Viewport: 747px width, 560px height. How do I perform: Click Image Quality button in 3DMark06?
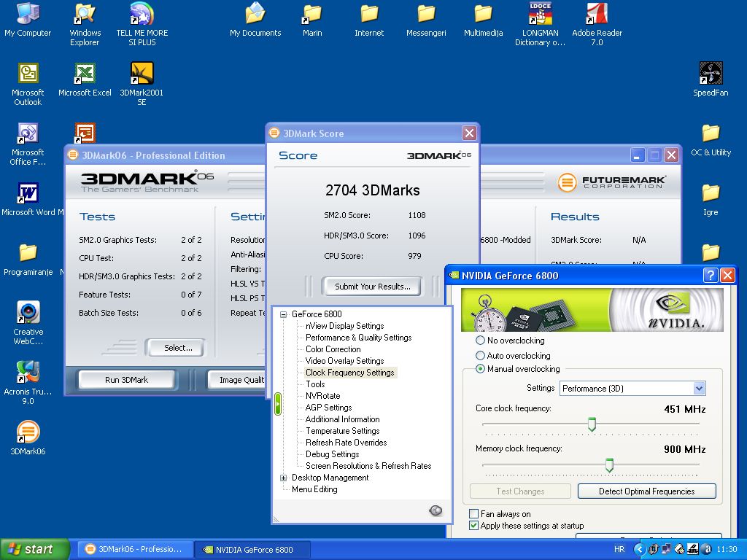pos(237,380)
